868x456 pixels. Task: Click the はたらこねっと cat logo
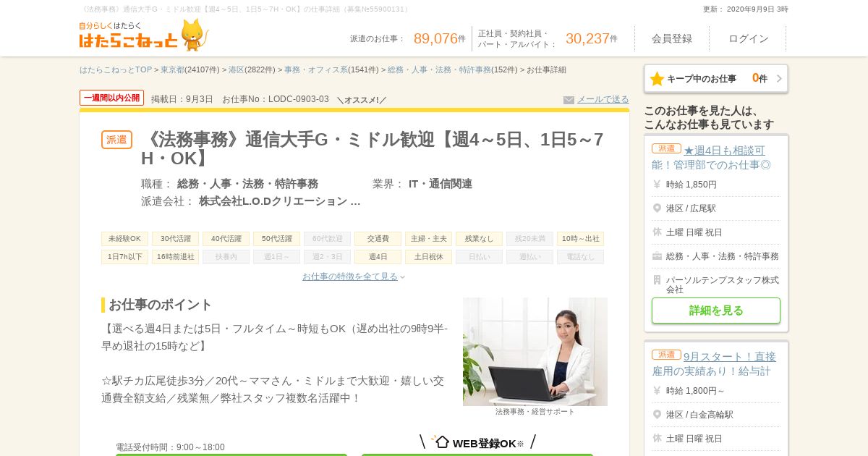click(143, 35)
